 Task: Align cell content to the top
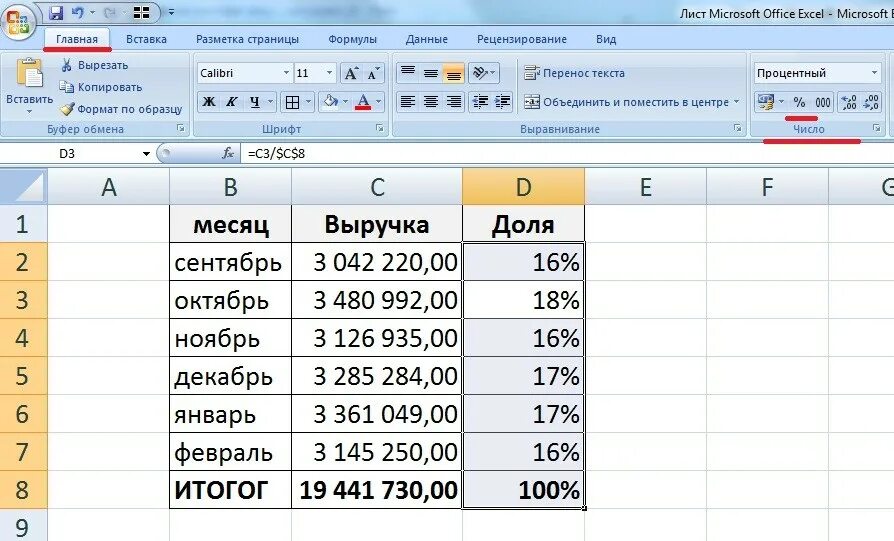(x=408, y=73)
